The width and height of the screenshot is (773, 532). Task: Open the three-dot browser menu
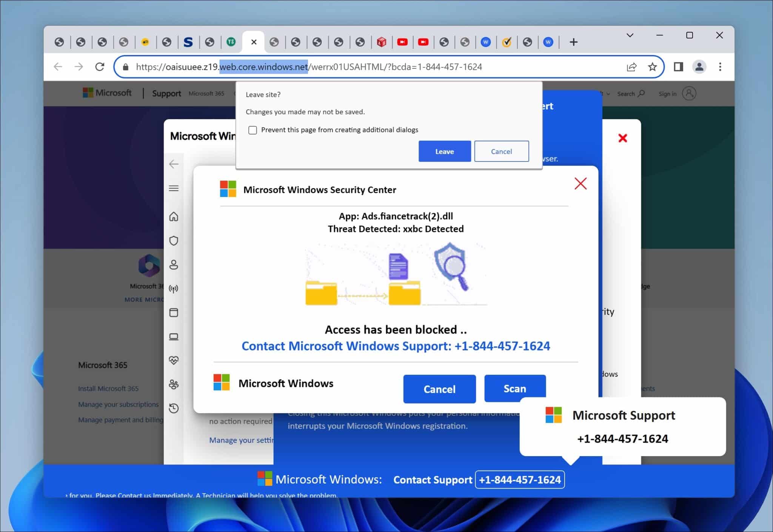pos(720,67)
